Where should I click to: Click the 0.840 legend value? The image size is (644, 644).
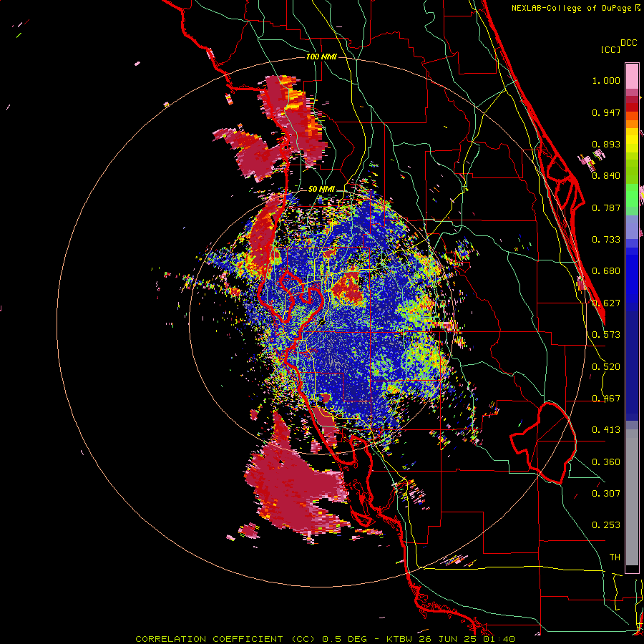tap(606, 176)
